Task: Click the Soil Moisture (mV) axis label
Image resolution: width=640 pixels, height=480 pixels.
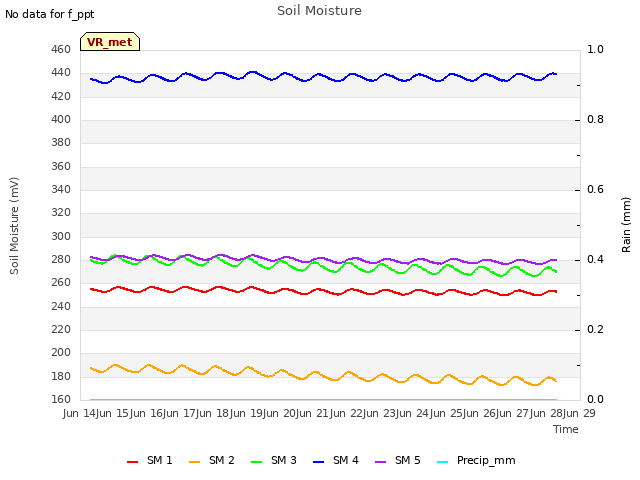Action: click(14, 226)
